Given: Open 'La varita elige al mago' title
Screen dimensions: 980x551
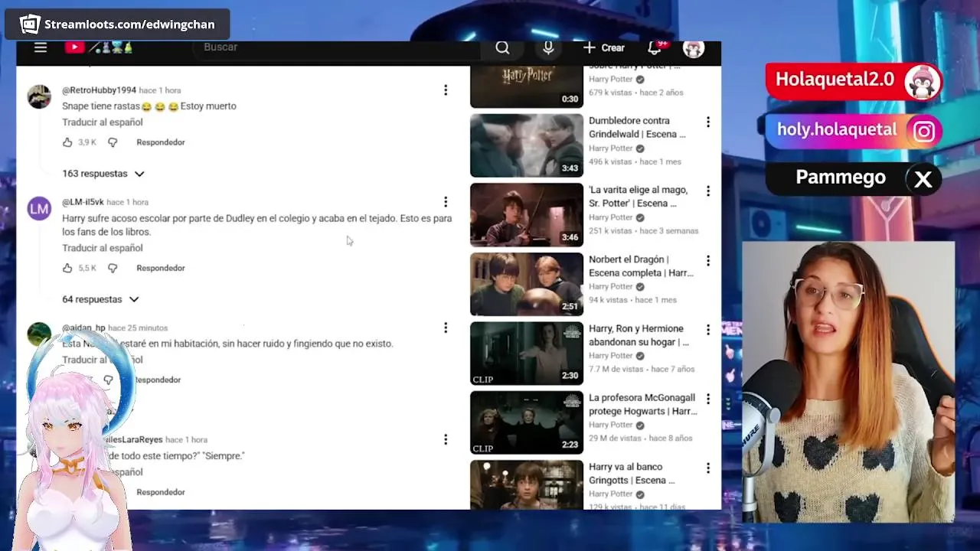Looking at the screenshot, I should pos(638,197).
